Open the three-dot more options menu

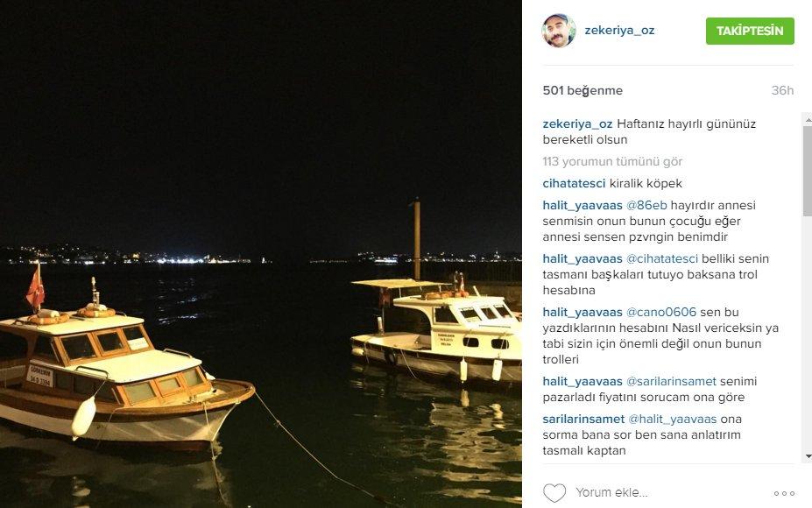point(784,493)
